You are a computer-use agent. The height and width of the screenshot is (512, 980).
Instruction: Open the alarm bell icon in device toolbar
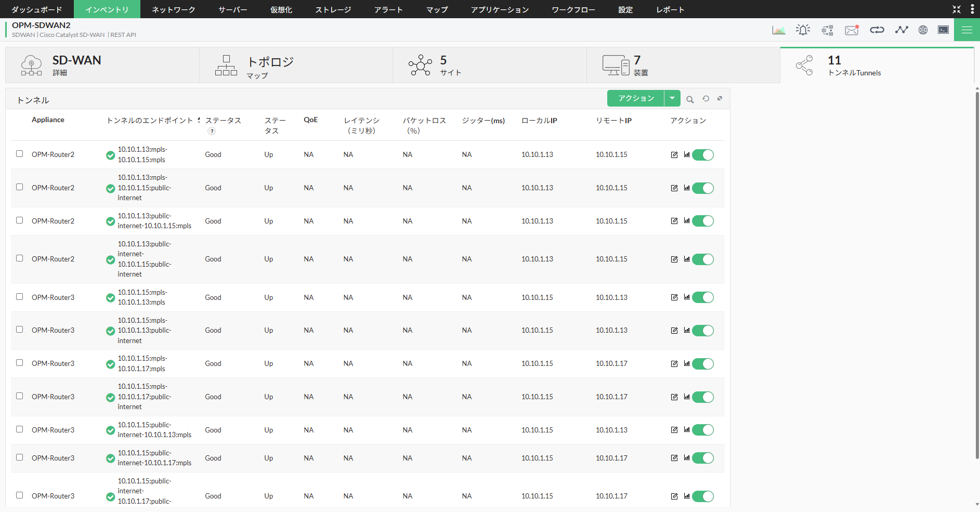[803, 30]
